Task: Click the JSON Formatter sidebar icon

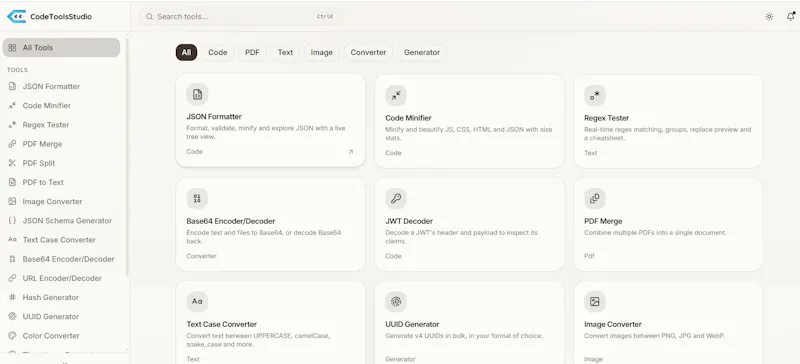Action: tap(12, 86)
